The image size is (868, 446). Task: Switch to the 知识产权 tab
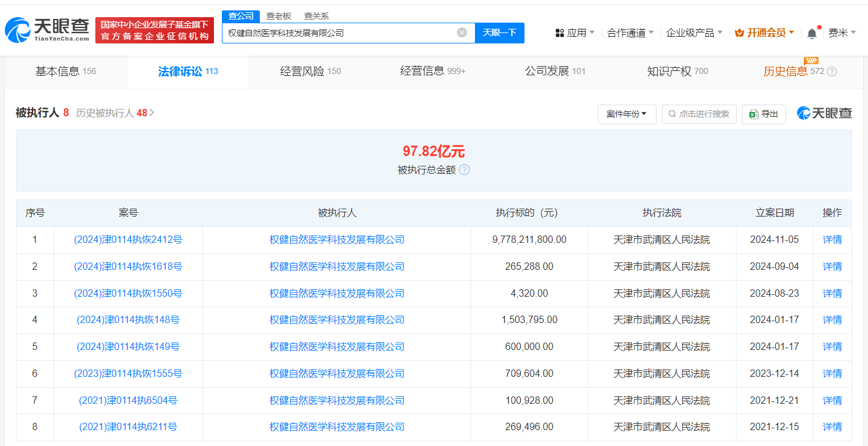pyautogui.click(x=677, y=72)
